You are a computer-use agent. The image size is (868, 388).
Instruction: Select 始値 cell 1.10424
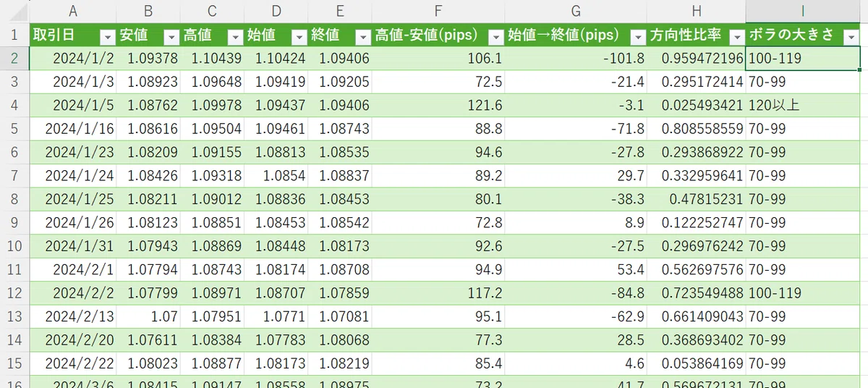click(276, 59)
